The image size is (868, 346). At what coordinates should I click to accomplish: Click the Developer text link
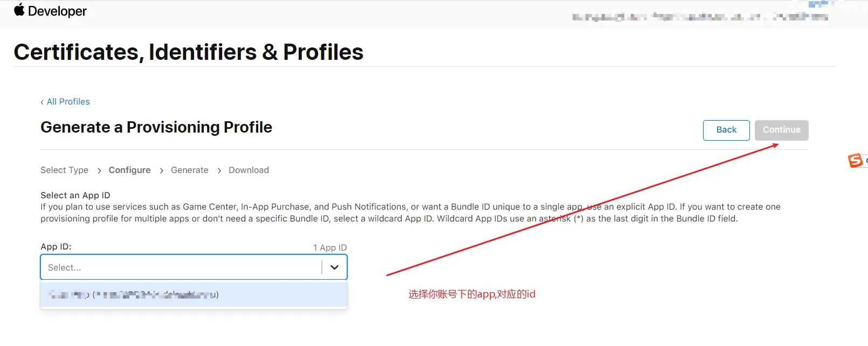tap(57, 11)
